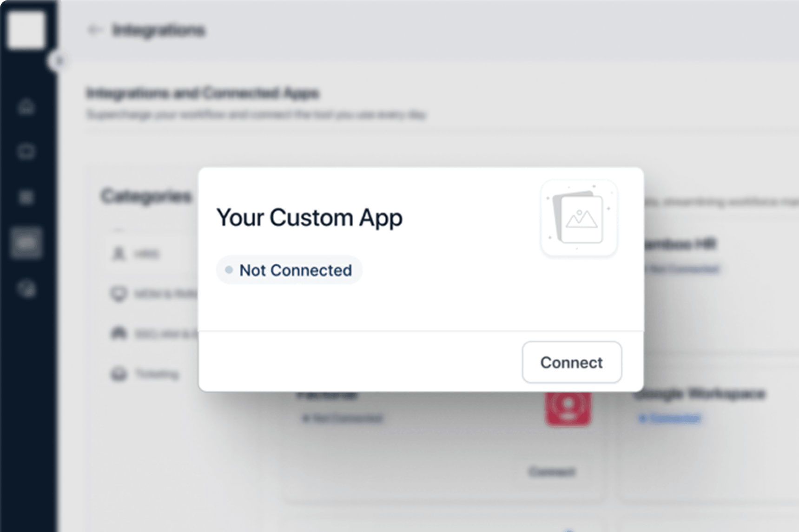Image resolution: width=799 pixels, height=532 pixels.
Task: Click the highlighted sidebar icon
Action: click(x=26, y=243)
